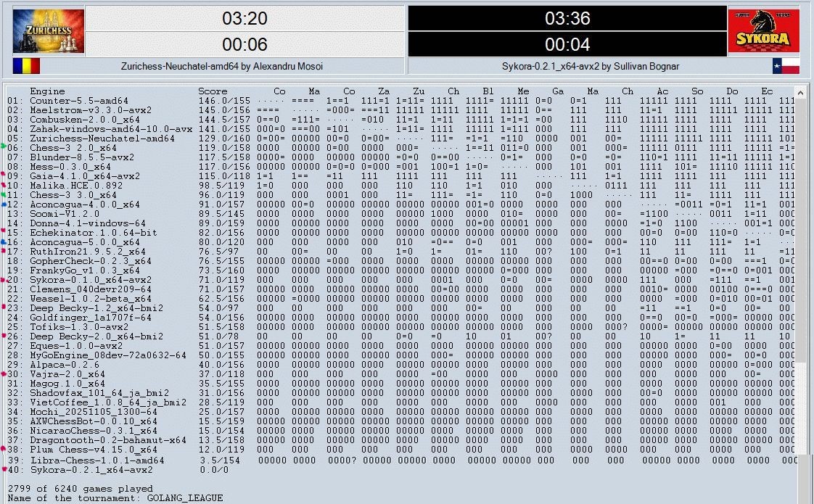This screenshot has height=504, width=814.
Task: Select the MyGoEngine_08dev-72a0632-64 row
Action: (x=400, y=355)
